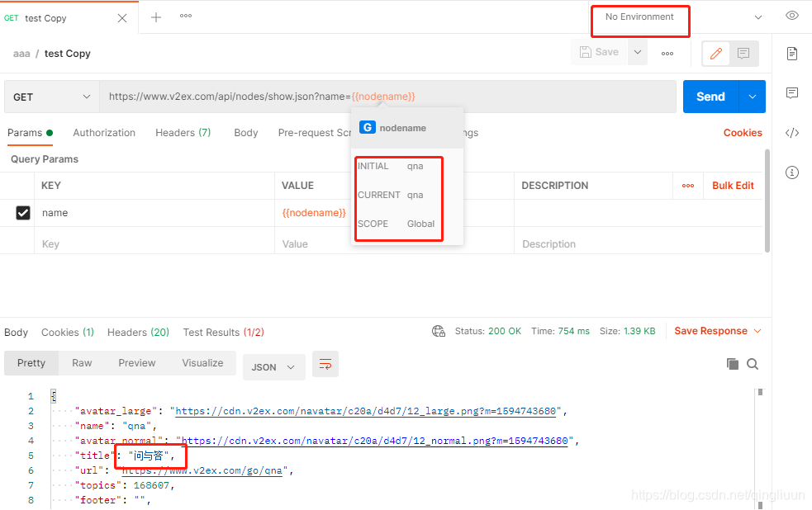Image resolution: width=812 pixels, height=510 pixels.
Task: Click the Cookies link
Action: [743, 133]
